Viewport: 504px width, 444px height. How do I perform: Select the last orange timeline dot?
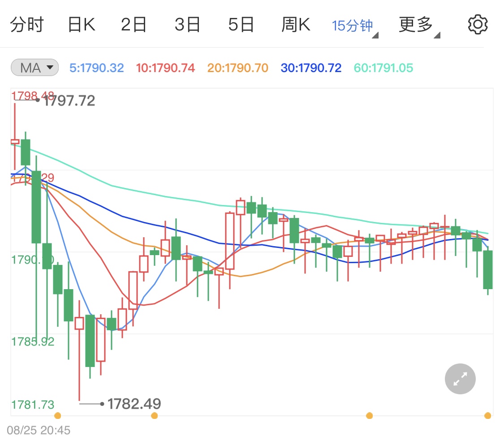487,416
